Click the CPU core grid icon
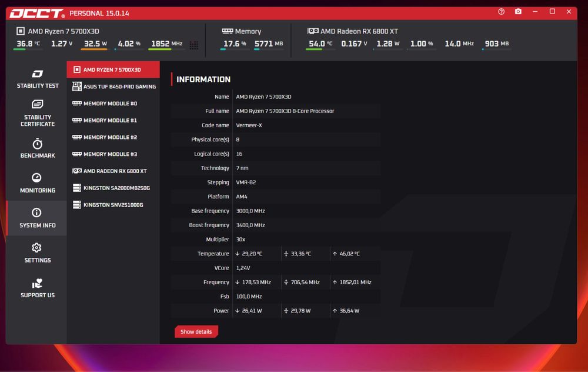 (x=193, y=45)
